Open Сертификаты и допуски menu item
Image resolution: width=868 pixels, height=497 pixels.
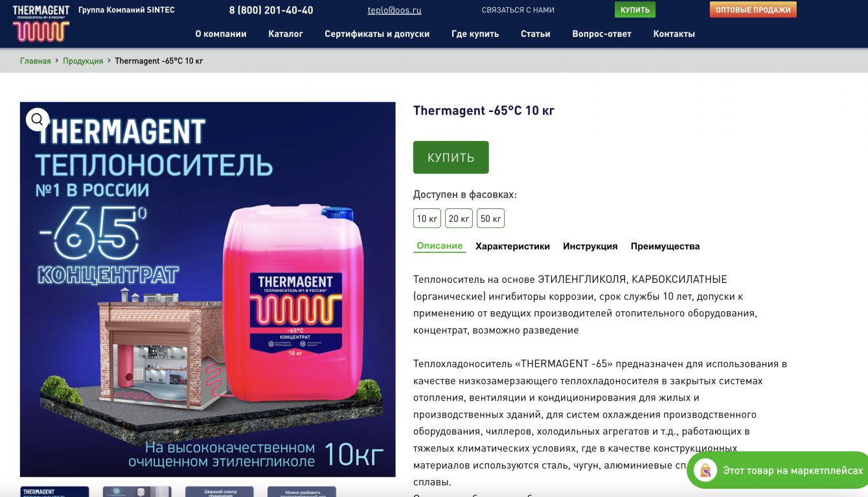(377, 34)
